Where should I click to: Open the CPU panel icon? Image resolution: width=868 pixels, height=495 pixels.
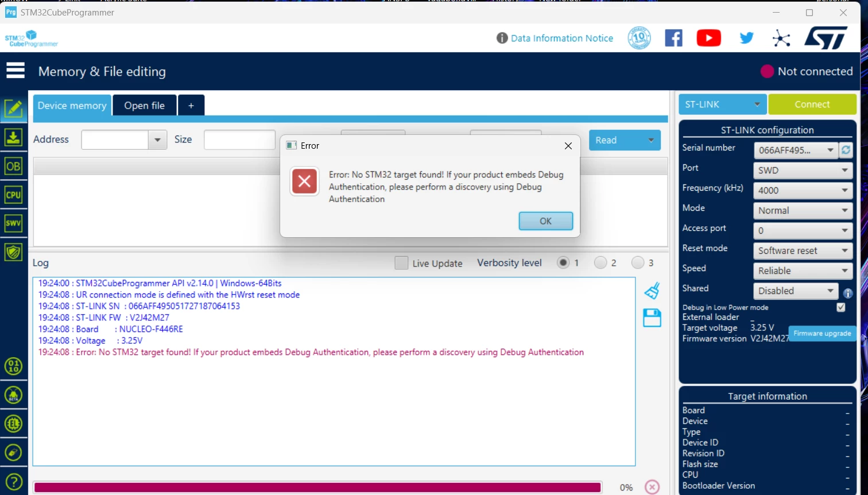(13, 195)
